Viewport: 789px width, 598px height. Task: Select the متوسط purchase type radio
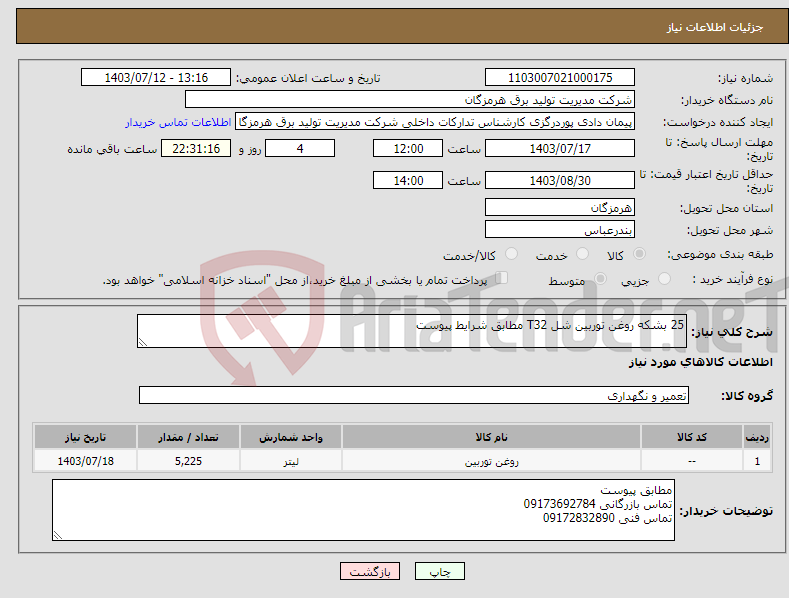[600, 278]
